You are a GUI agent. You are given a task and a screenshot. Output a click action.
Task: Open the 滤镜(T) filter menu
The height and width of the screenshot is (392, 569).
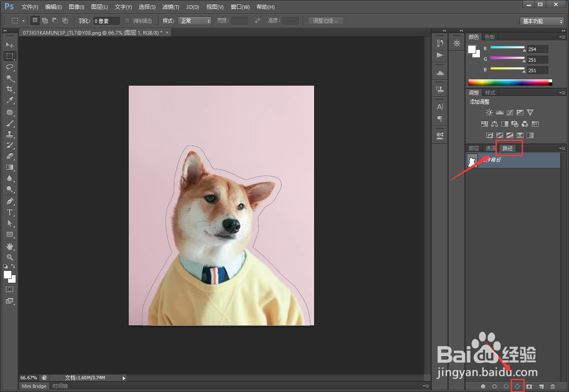(171, 7)
